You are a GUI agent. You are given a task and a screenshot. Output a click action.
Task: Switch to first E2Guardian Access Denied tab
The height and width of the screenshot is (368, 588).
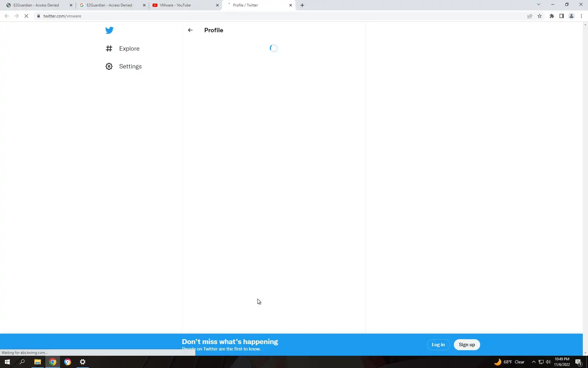[x=37, y=5]
